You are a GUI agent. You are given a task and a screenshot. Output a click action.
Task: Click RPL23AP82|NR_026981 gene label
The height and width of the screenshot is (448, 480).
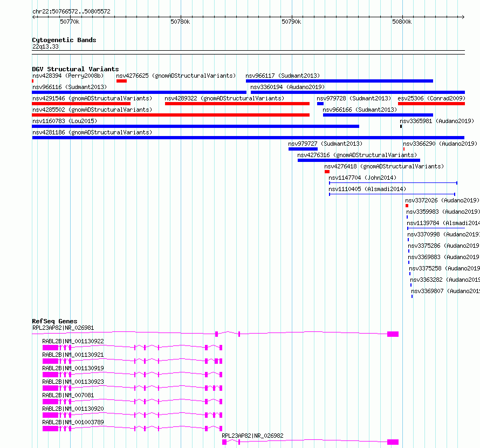coord(63,328)
